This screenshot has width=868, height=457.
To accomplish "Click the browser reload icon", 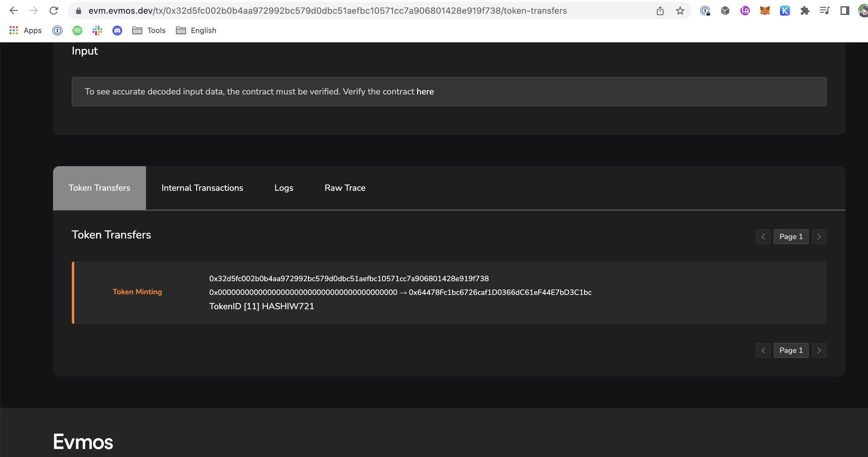I will (x=54, y=11).
